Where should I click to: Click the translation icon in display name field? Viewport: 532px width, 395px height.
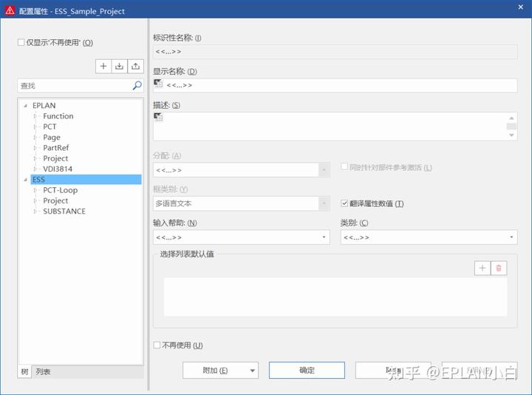click(158, 83)
